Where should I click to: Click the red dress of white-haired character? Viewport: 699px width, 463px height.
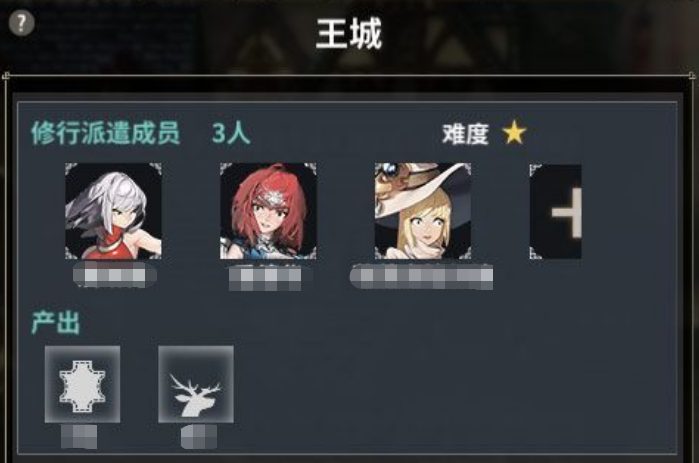[117, 243]
